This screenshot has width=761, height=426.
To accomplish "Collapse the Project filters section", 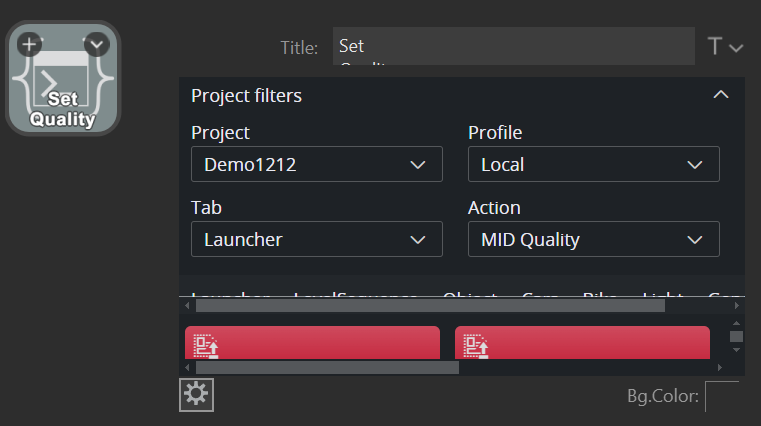I will (x=720, y=95).
